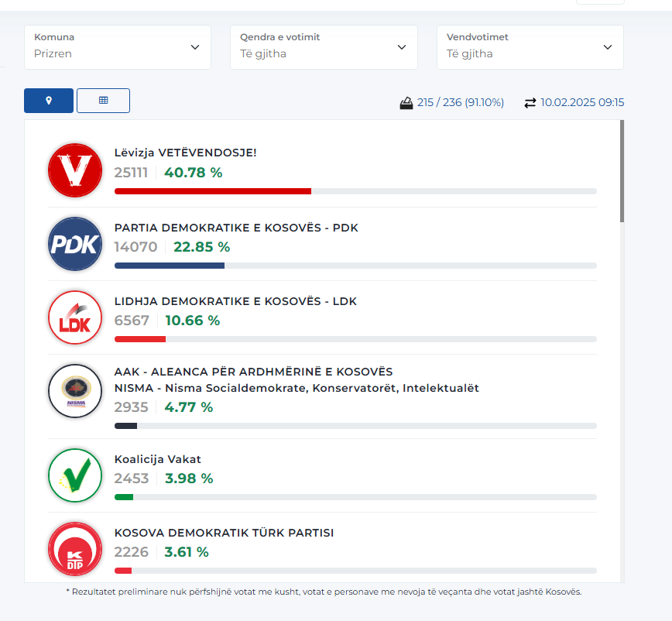672x621 pixels.
Task: Click the update timestamp 10.02.2025 09:15
Action: tap(582, 102)
